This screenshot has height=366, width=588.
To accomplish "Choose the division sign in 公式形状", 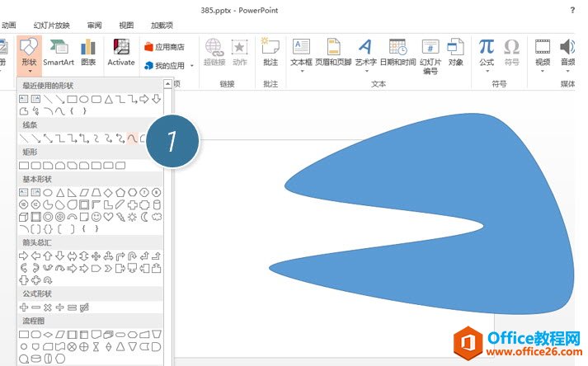I will tap(59, 307).
